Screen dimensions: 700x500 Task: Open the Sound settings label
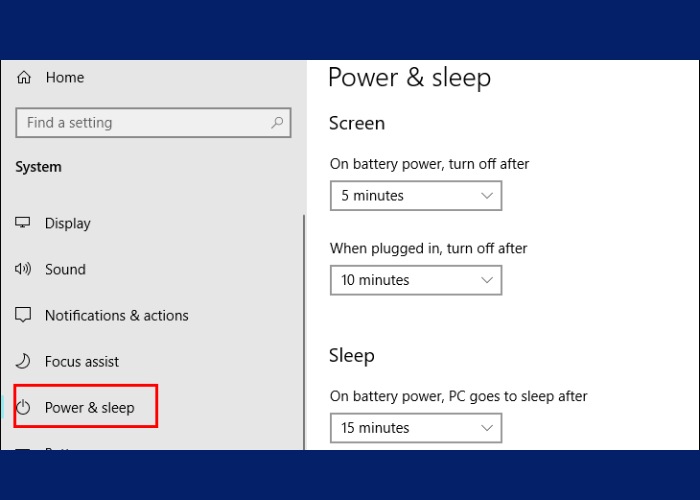65,269
